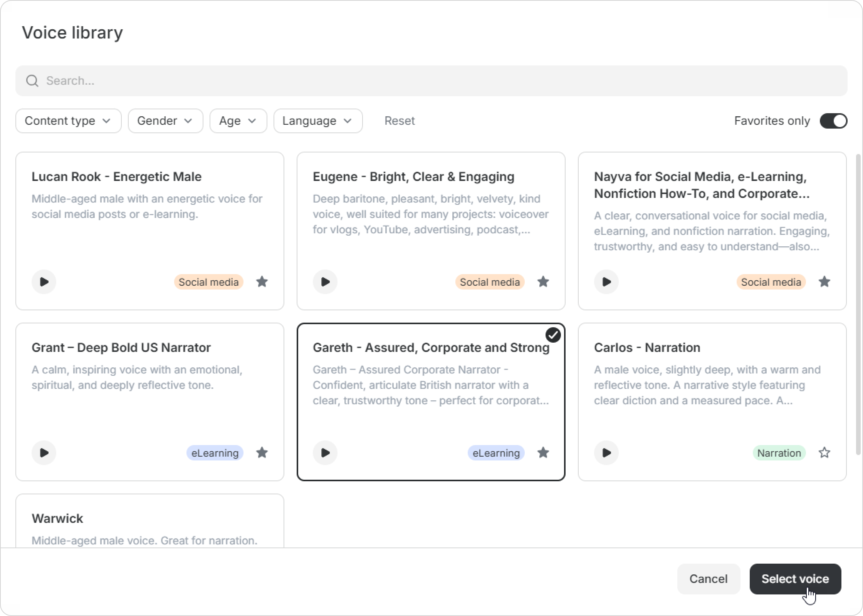Click the Narration tag on Carlos card
Viewport: 863px width, 616px height.
tap(779, 453)
